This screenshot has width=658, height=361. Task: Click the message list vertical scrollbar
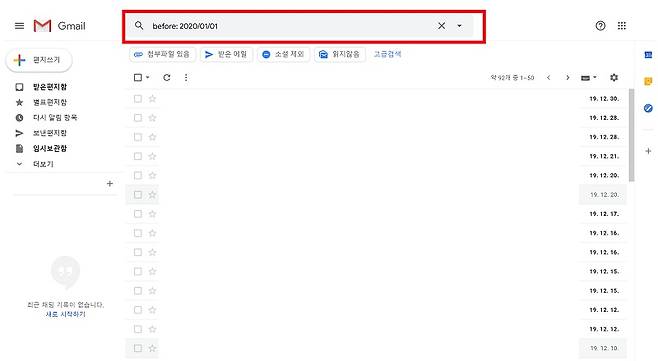[632, 135]
